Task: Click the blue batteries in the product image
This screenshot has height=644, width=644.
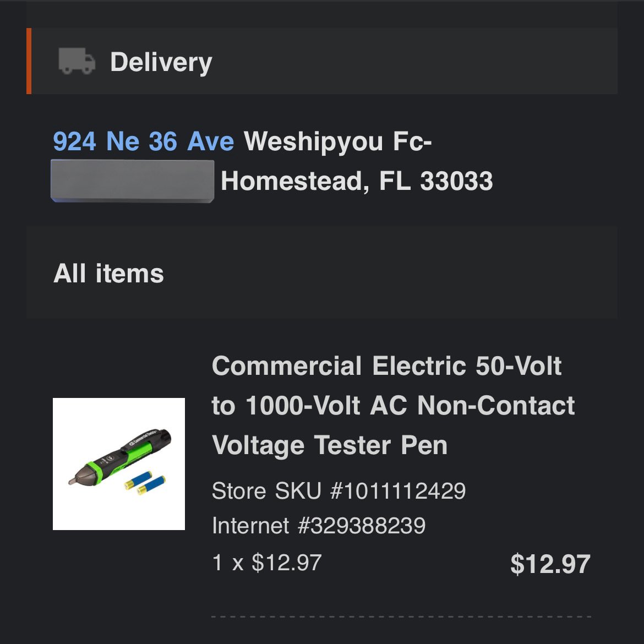Action: [x=145, y=483]
